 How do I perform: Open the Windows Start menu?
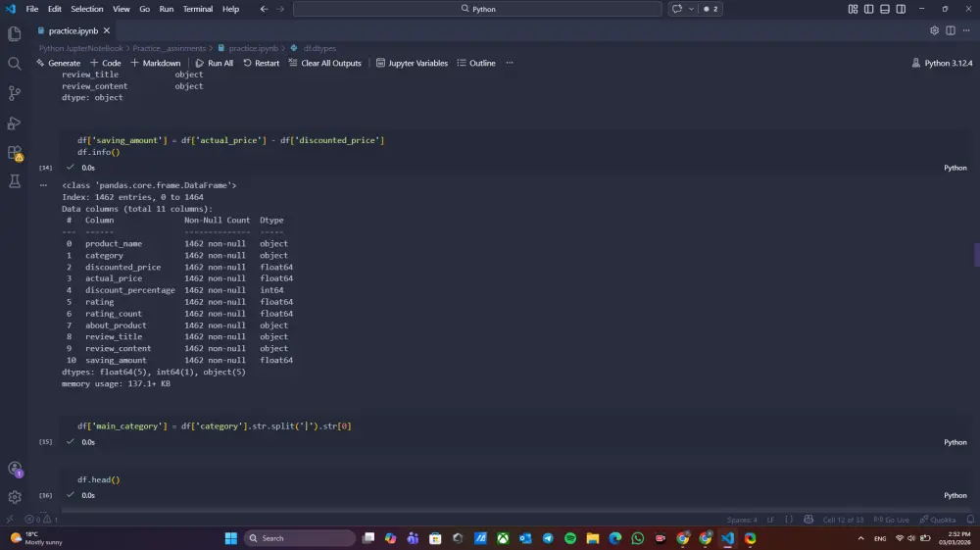pos(230,538)
